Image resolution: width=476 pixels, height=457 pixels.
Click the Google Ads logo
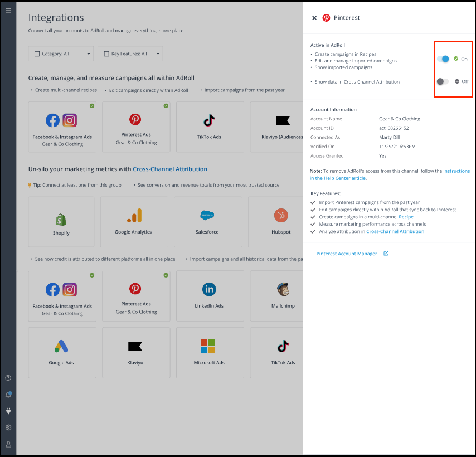pos(61,346)
